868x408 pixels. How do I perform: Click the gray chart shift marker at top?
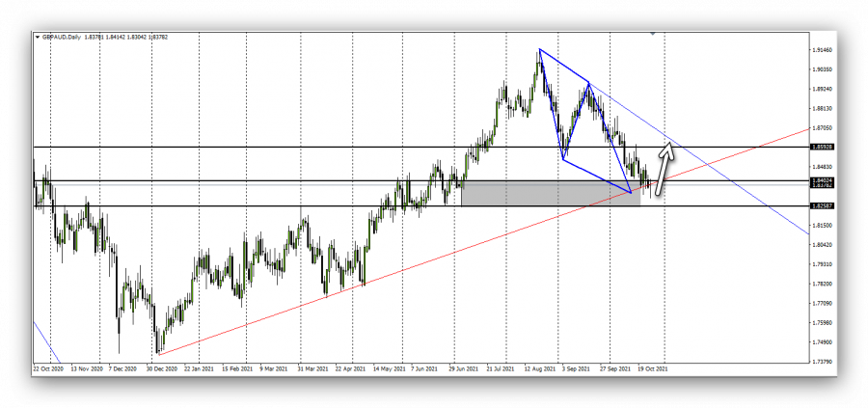pyautogui.click(x=655, y=35)
